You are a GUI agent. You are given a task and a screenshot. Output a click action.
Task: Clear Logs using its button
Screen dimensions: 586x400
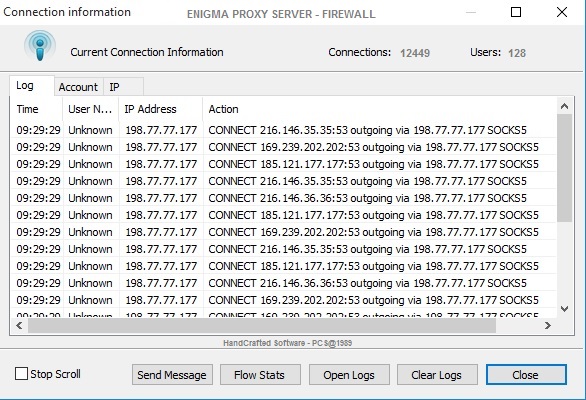click(x=437, y=375)
